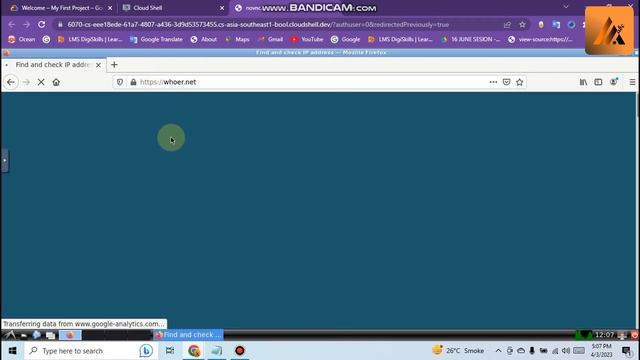Go back in Chrome
Image resolution: width=640 pixels, height=360 pixels.
[11, 24]
